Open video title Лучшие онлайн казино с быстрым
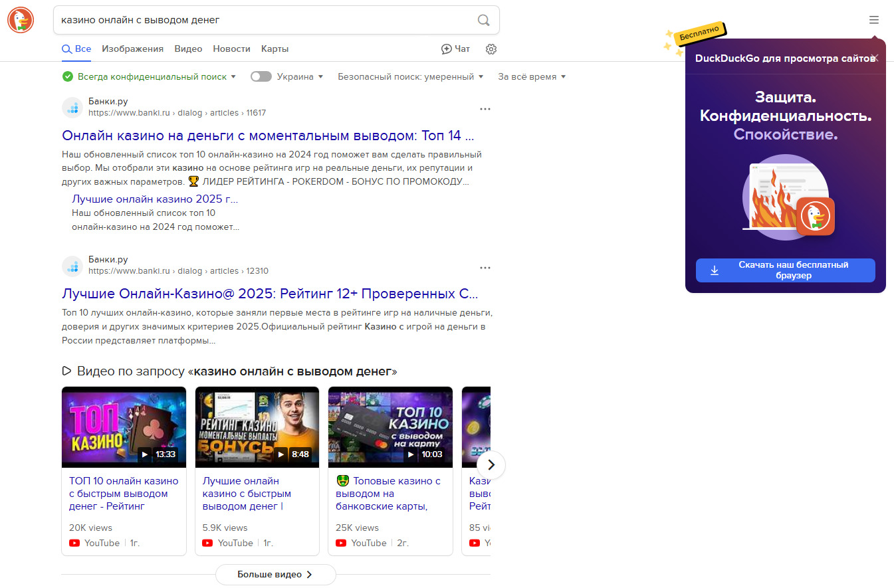The width and height of the screenshot is (894, 588). 247,494
